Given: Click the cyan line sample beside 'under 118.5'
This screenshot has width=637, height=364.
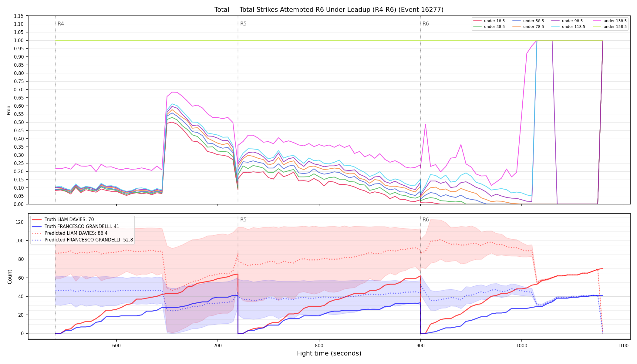Looking at the screenshot, I should point(555,27).
